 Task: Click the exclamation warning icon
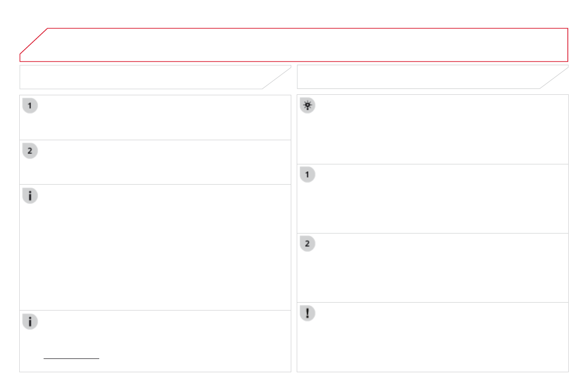tap(307, 313)
